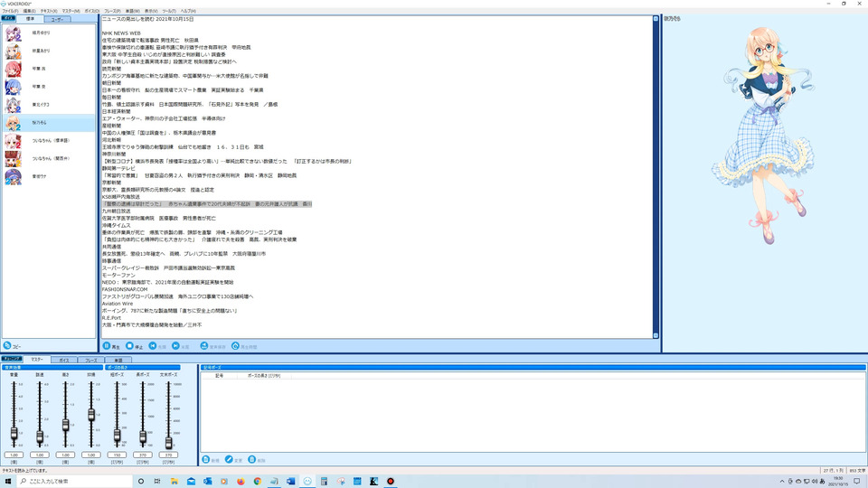
Task: Open the ファイル(F) menu
Action: pos(10,11)
